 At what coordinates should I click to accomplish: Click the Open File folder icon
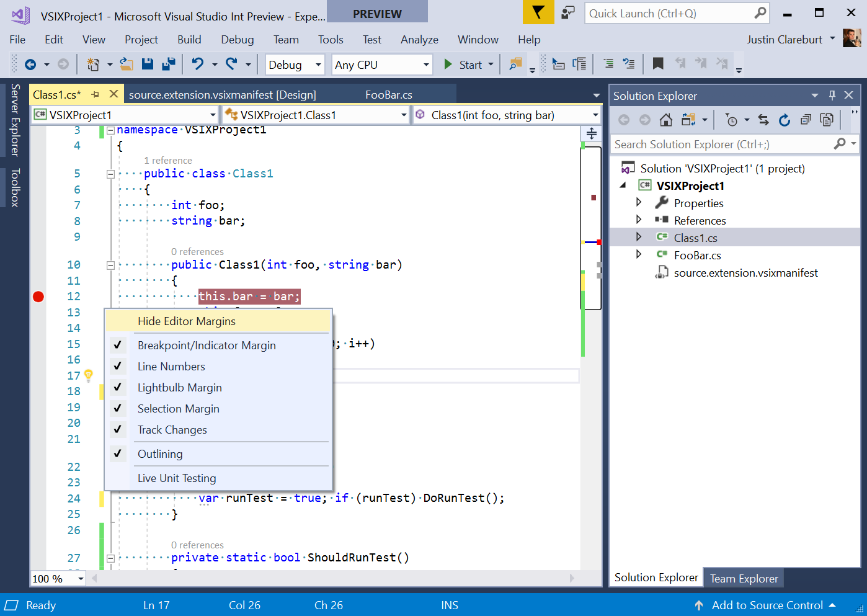[127, 64]
